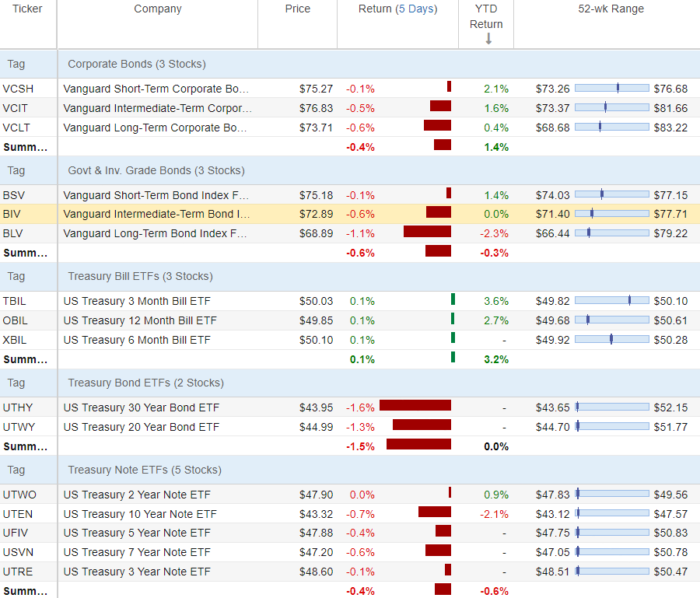Collapse the Treasury Bond ETFs group
Image resolution: width=700 pixels, height=598 pixels.
click(145, 383)
